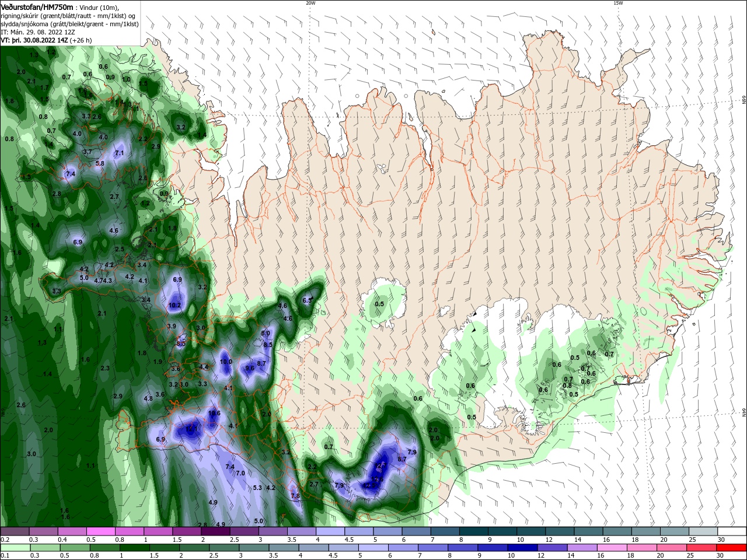Select the 'Vindur (10m)' legend description

click(99, 8)
